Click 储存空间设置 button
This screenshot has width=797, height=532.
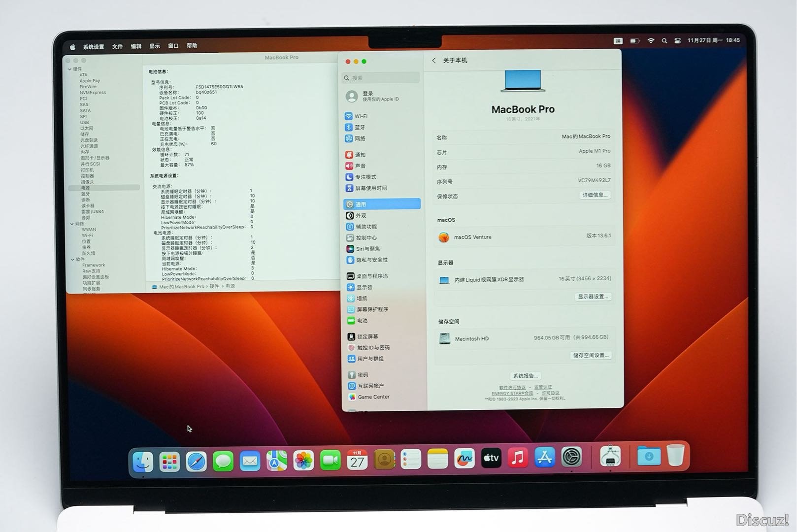[x=591, y=355]
